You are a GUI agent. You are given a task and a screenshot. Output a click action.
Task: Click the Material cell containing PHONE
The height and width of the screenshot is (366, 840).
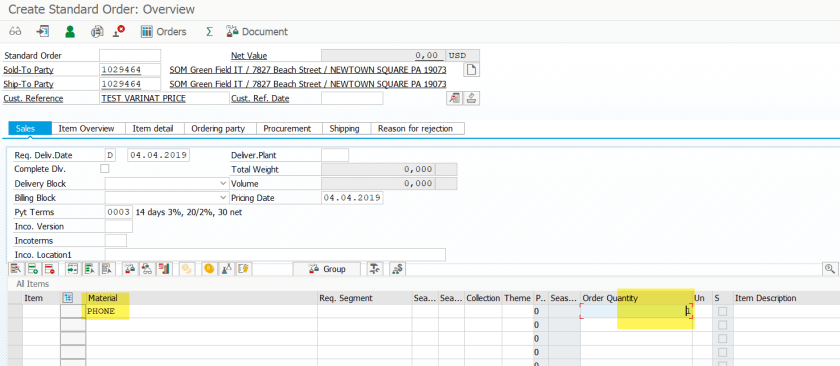(x=201, y=311)
